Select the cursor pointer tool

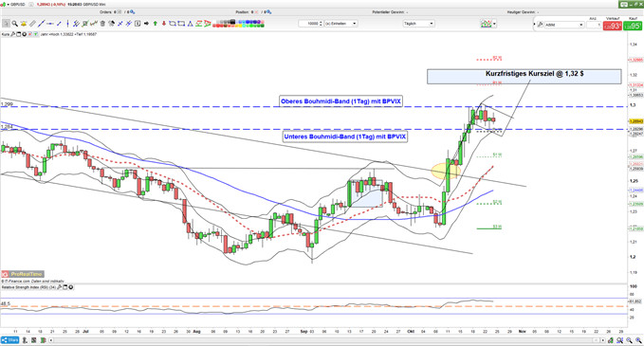pos(6,24)
